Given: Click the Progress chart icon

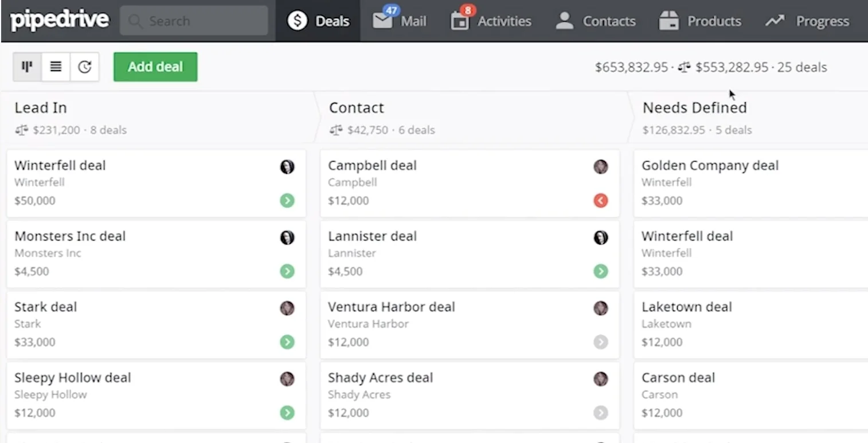Looking at the screenshot, I should pyautogui.click(x=775, y=21).
